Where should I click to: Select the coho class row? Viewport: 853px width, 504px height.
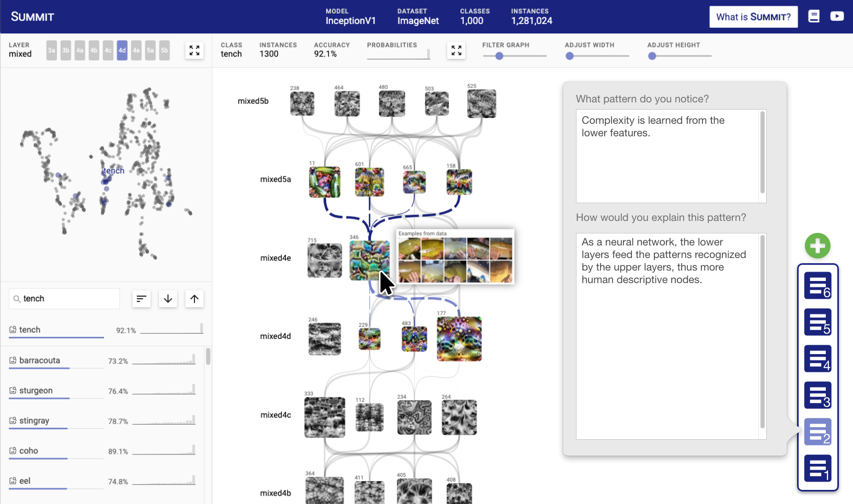pyautogui.click(x=102, y=451)
